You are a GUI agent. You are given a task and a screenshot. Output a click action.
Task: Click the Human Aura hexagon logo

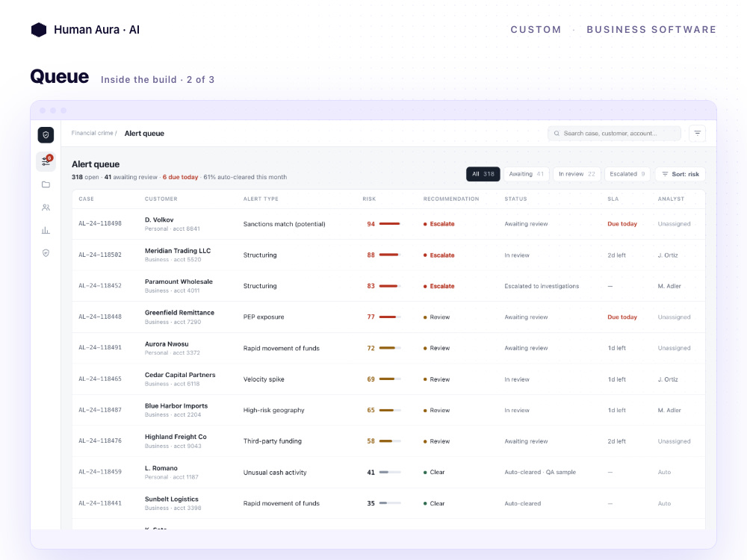click(39, 30)
